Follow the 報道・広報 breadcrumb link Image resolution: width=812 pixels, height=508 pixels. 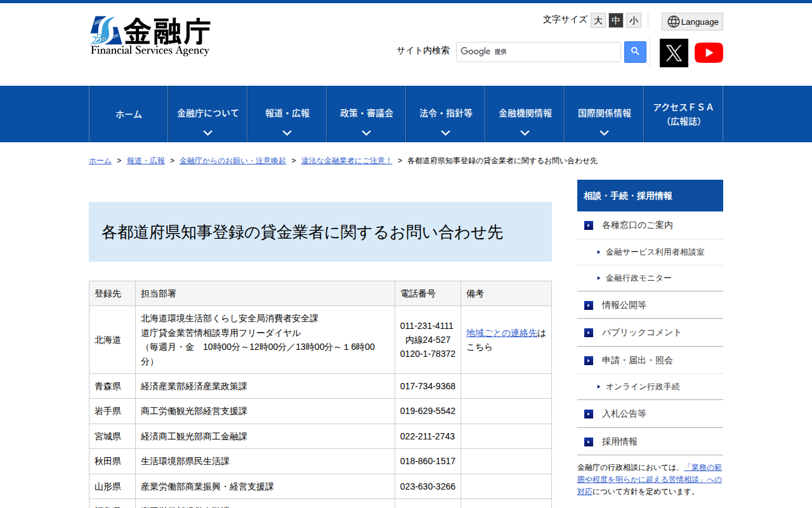coord(145,161)
